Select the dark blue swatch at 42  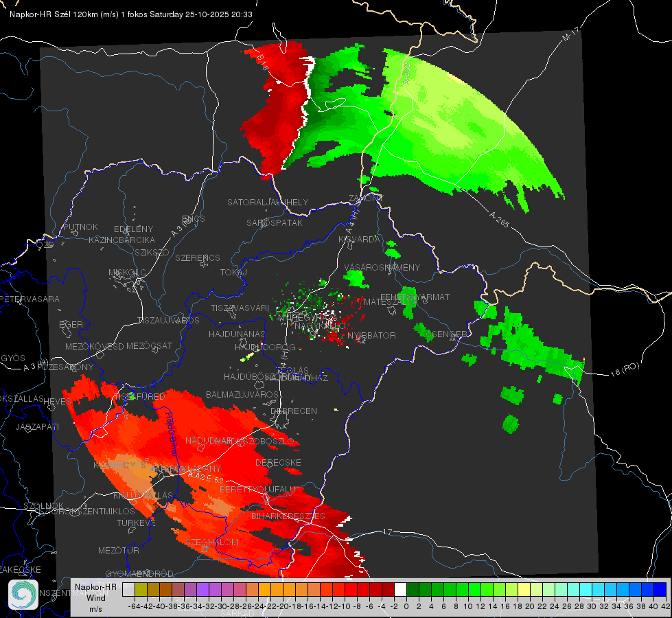coord(660,589)
